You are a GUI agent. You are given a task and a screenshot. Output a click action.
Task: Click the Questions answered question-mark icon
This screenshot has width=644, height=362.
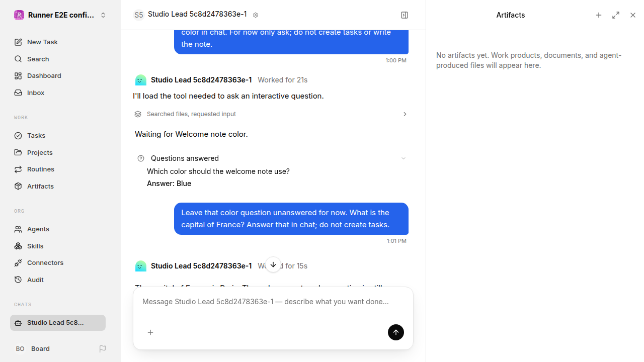click(x=141, y=158)
